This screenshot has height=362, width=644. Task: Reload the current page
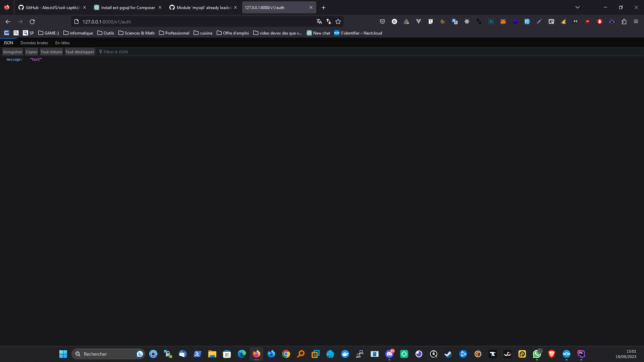click(x=32, y=21)
